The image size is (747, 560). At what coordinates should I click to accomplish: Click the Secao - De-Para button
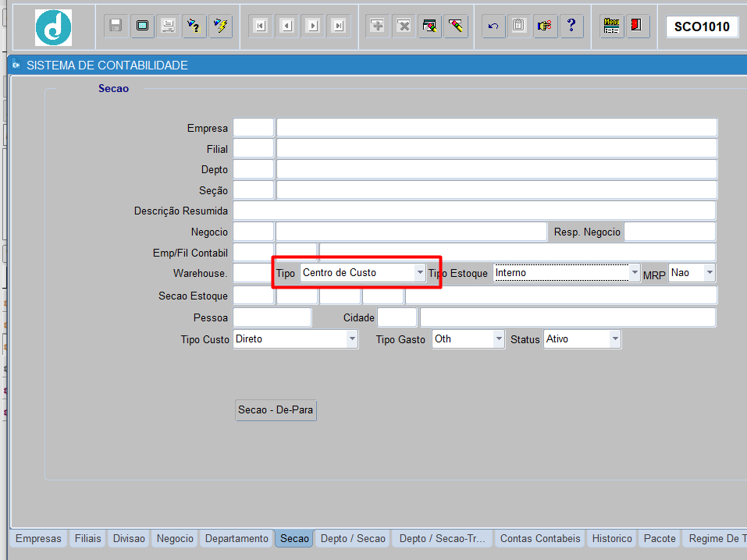click(x=276, y=410)
